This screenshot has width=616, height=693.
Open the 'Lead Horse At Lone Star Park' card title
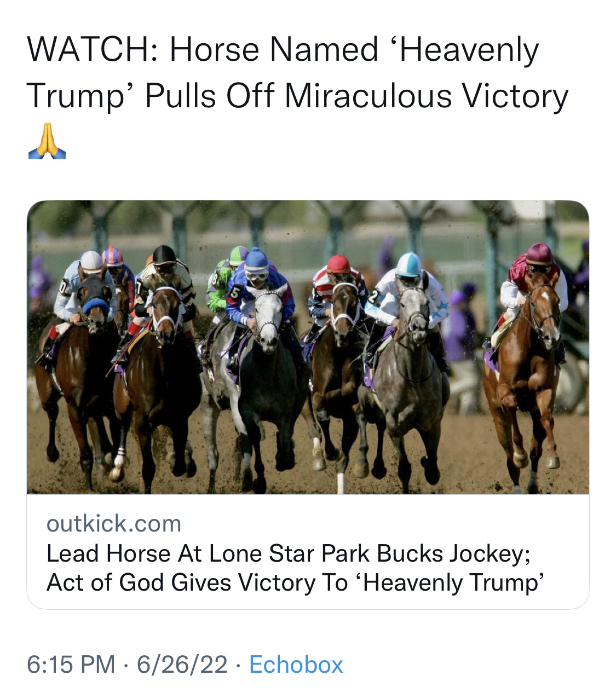[289, 553]
